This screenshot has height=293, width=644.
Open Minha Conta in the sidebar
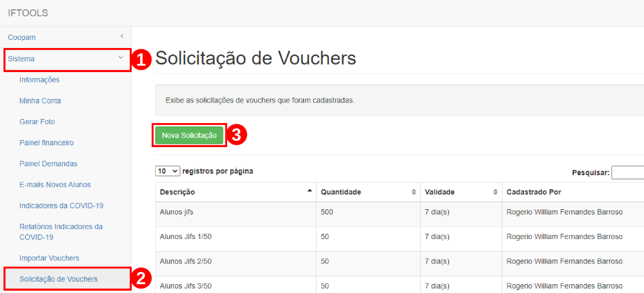click(40, 101)
